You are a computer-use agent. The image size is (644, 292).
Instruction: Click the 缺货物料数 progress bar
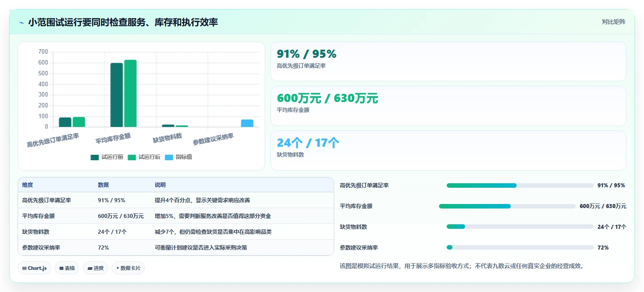point(520,227)
